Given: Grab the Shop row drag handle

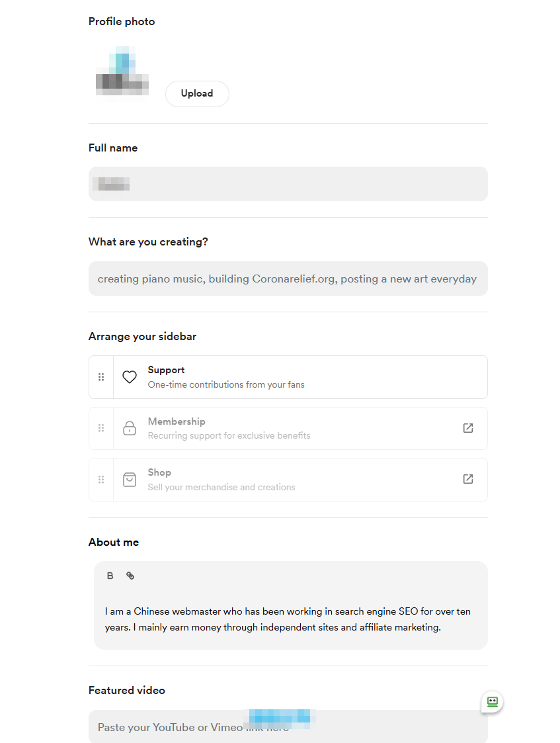Looking at the screenshot, I should click(101, 480).
